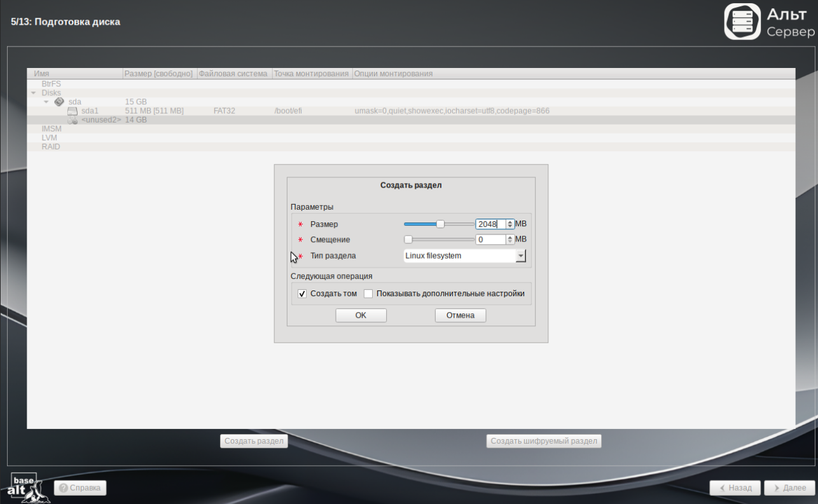Click the Имя column header

pyautogui.click(x=75, y=74)
